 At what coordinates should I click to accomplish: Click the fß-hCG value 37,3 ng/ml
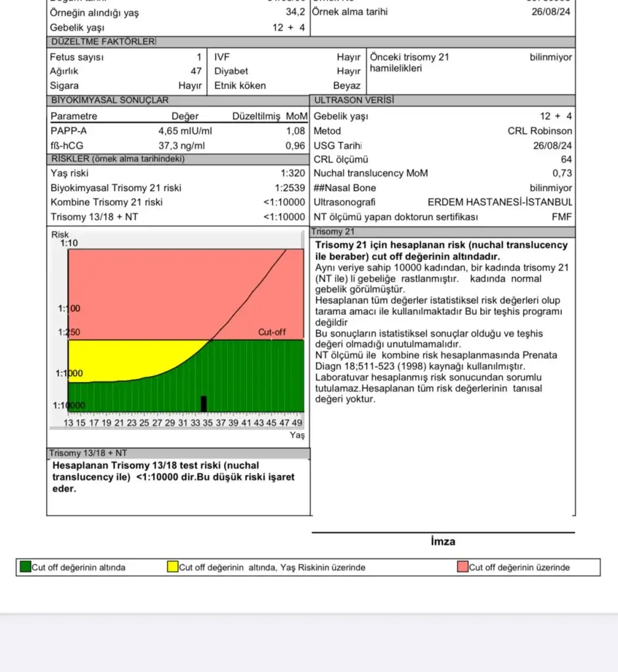182,145
